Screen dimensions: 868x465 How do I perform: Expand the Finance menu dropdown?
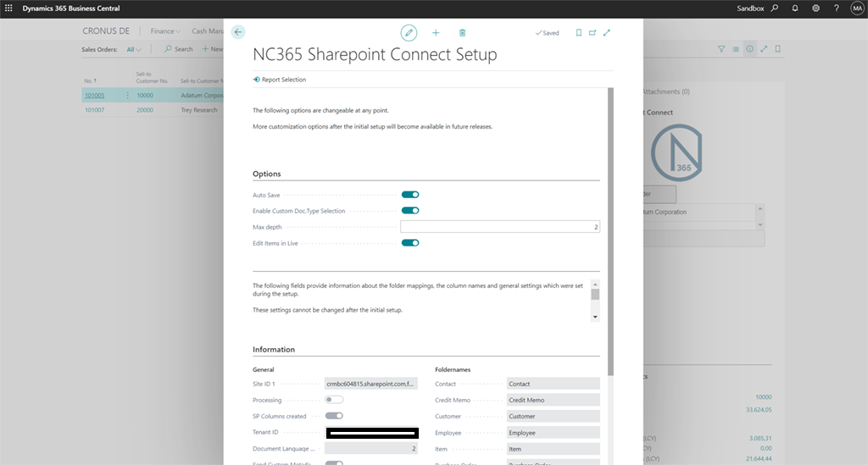(x=165, y=31)
